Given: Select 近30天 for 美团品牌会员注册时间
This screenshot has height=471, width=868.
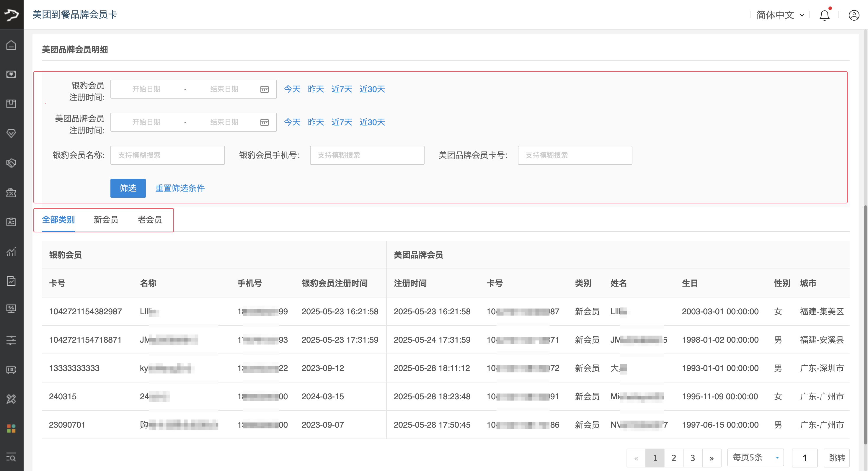Looking at the screenshot, I should 372,122.
